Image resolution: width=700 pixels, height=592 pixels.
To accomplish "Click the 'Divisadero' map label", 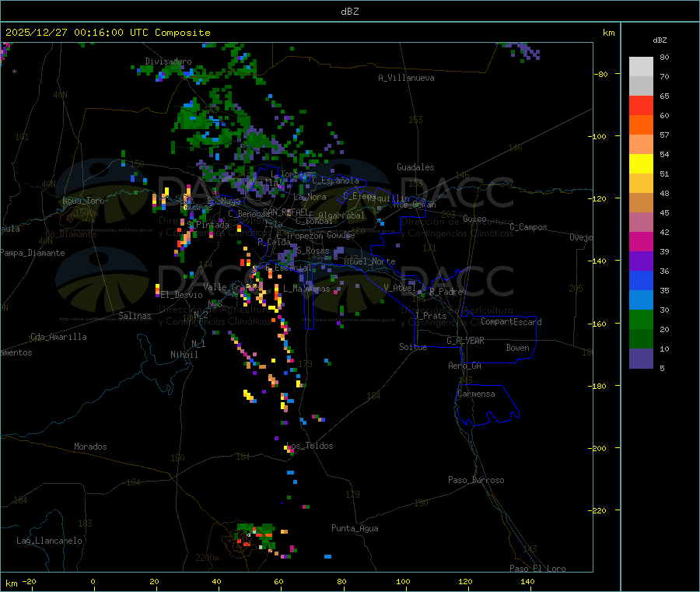I will 168,61.
